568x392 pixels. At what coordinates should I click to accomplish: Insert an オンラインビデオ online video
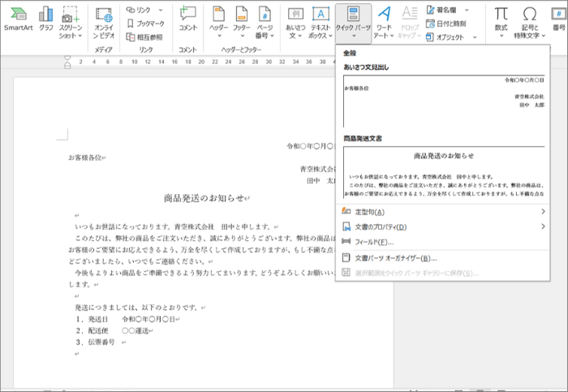click(x=104, y=23)
